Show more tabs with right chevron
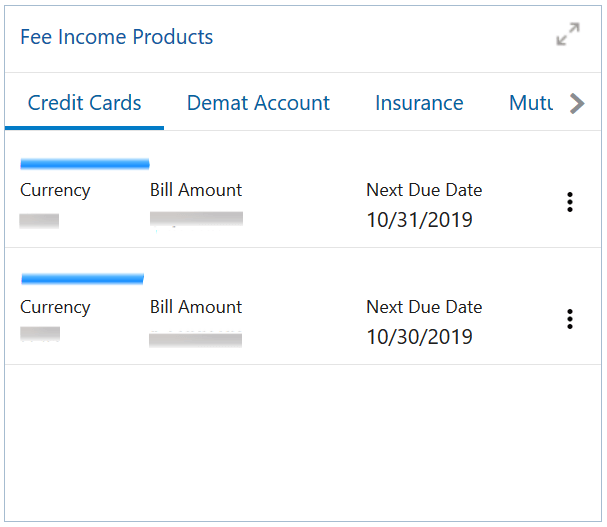Image resolution: width=607 pixels, height=527 pixels. tap(577, 103)
